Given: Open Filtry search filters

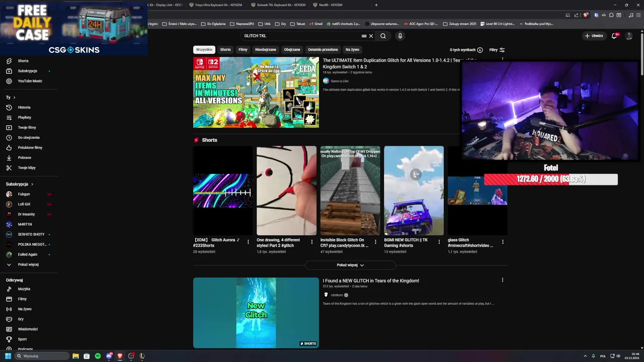Looking at the screenshot, I should click(x=497, y=50).
